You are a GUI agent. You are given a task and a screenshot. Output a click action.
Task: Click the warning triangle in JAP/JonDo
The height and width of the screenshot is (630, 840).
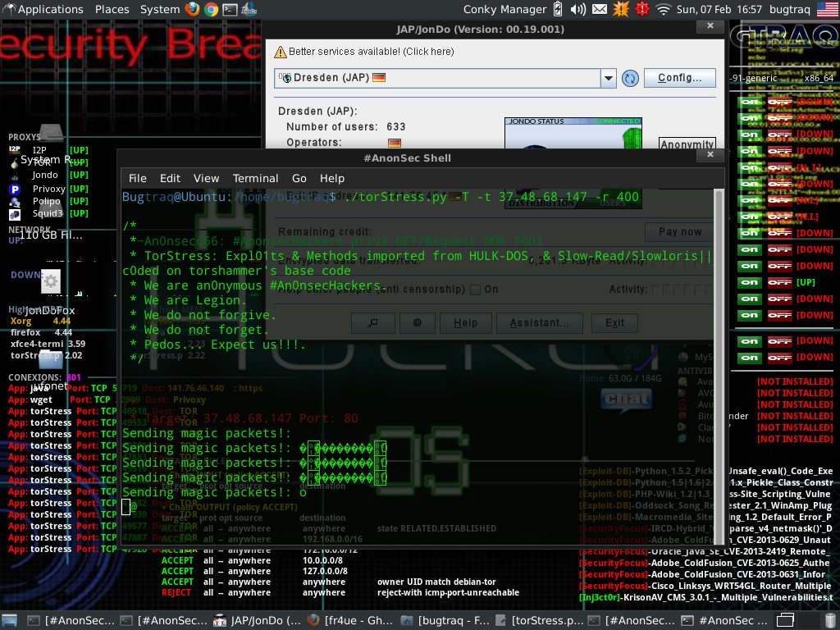(x=281, y=52)
